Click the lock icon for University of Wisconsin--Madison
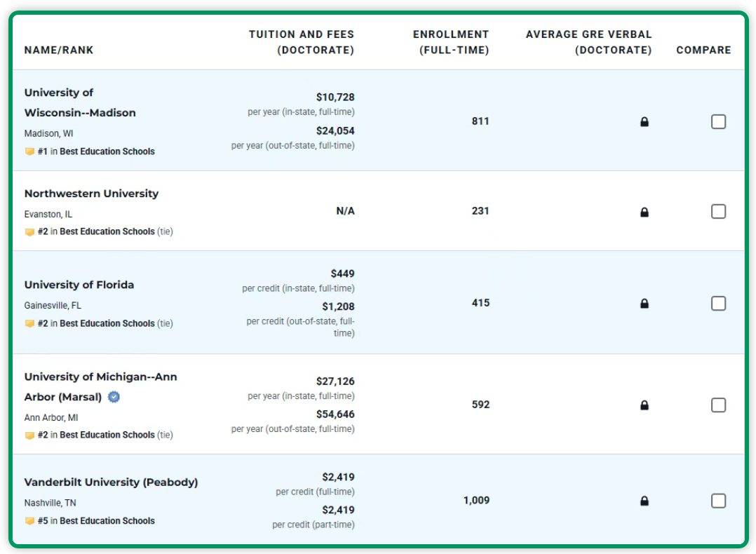This screenshot has height=554, width=756. pos(644,122)
